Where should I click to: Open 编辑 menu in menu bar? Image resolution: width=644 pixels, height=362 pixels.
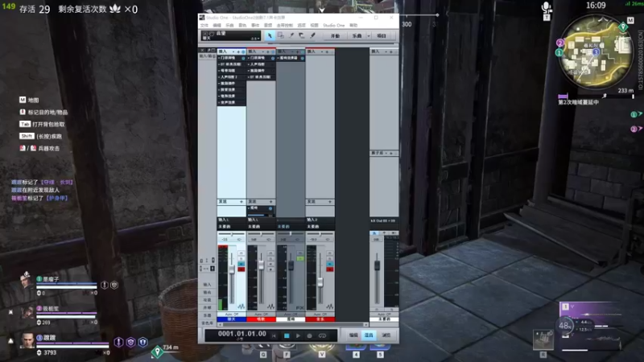217,26
